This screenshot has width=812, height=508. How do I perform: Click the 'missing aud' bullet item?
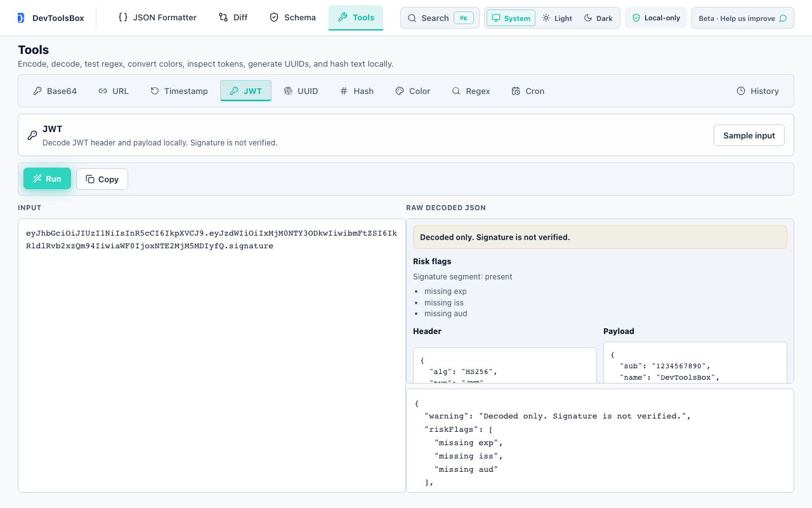pos(446,314)
